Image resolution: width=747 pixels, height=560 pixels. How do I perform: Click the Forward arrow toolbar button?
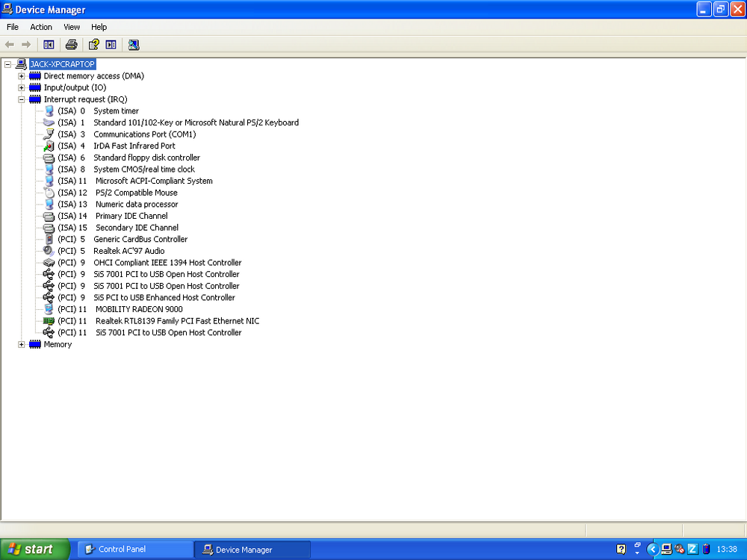tap(26, 45)
